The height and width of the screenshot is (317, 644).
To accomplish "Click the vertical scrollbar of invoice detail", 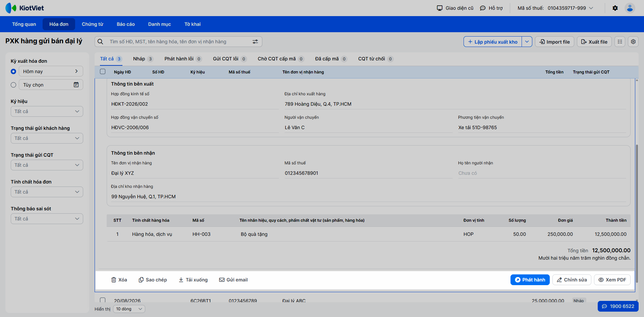I will coord(637,213).
